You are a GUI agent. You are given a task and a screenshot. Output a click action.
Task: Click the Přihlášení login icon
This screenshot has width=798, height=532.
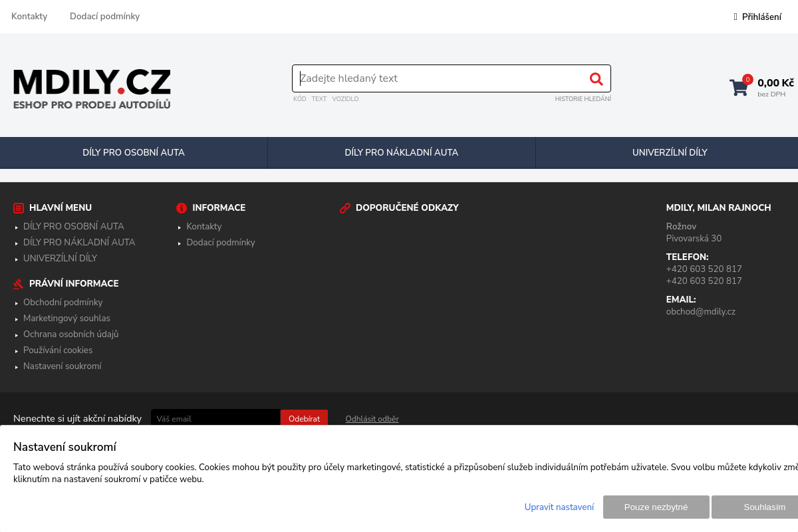(x=735, y=17)
